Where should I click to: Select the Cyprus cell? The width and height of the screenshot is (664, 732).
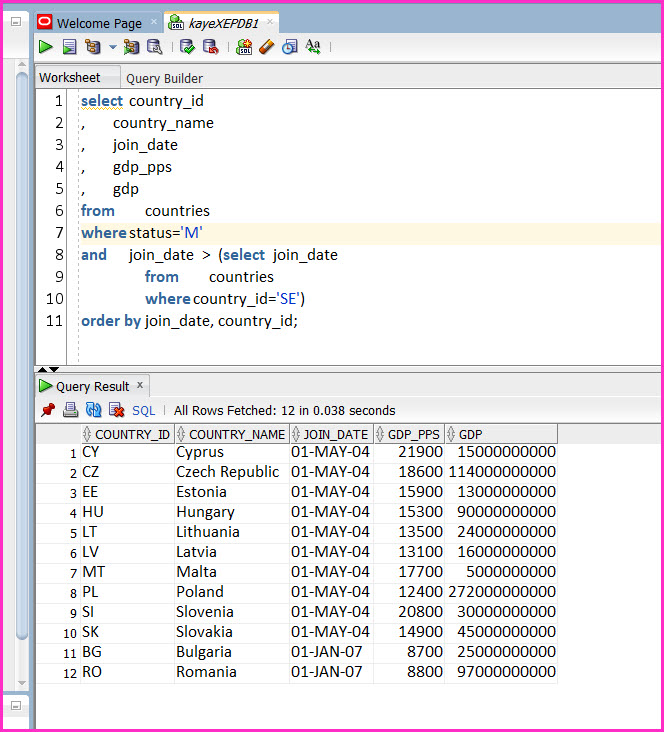point(232,452)
